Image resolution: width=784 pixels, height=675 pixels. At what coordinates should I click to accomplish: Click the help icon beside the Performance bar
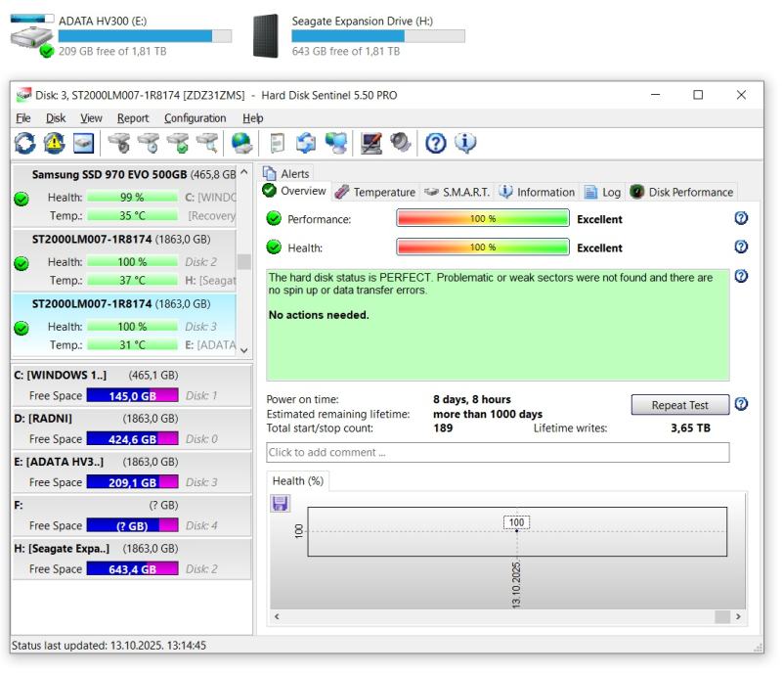(741, 219)
